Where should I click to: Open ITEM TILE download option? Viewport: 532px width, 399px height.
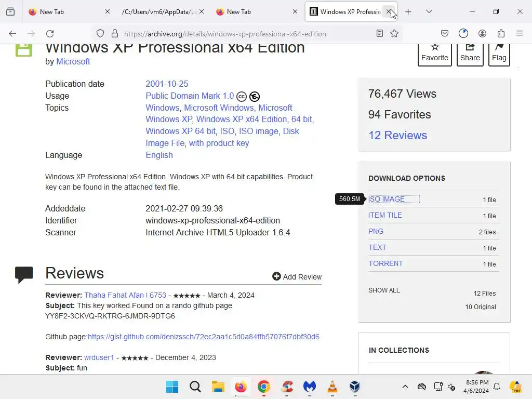[x=385, y=215]
